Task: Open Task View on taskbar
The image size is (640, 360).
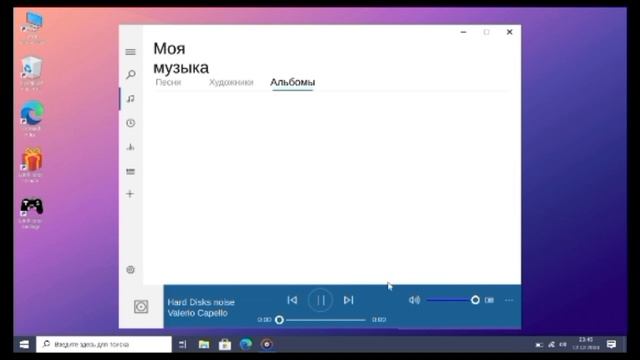Action: point(182,344)
